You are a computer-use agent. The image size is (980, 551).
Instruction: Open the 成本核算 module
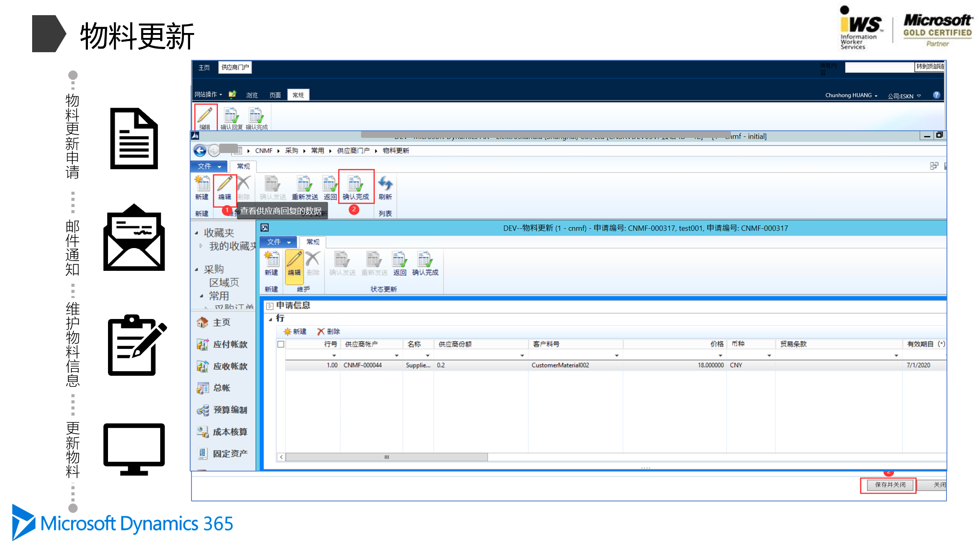tap(222, 431)
